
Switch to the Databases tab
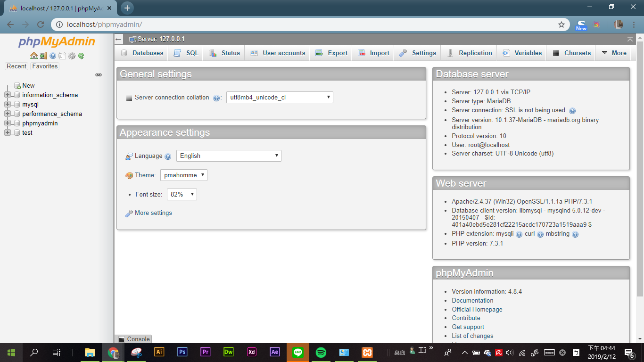point(142,53)
